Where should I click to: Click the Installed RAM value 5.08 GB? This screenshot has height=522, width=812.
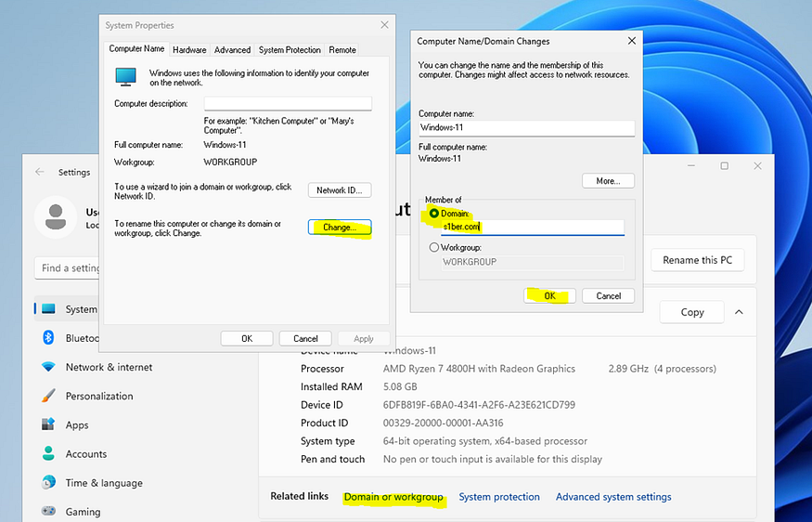(400, 386)
